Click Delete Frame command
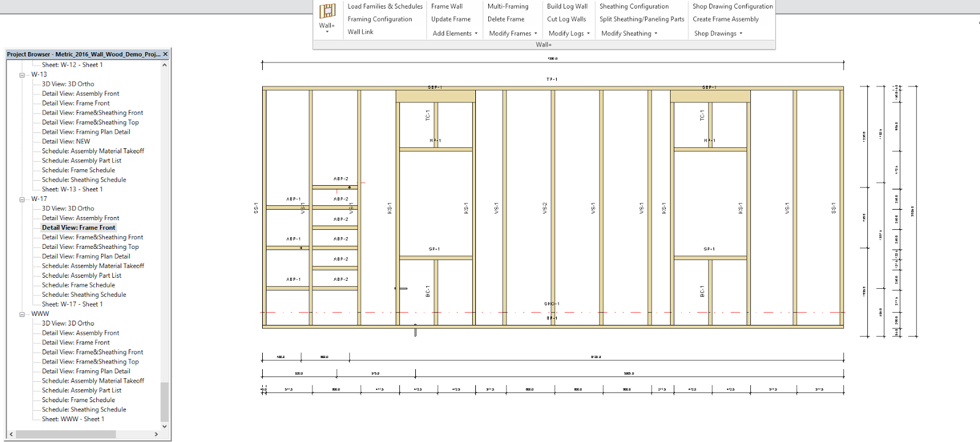 pyautogui.click(x=506, y=19)
